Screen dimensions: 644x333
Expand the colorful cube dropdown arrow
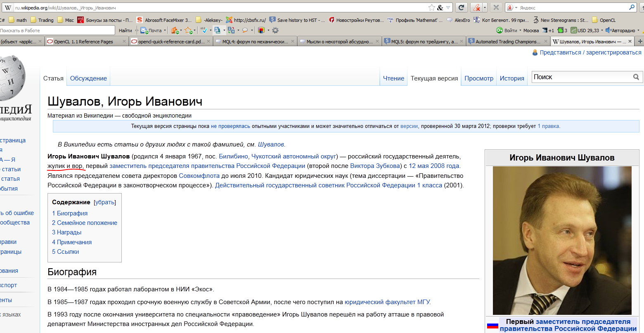(x=268, y=30)
